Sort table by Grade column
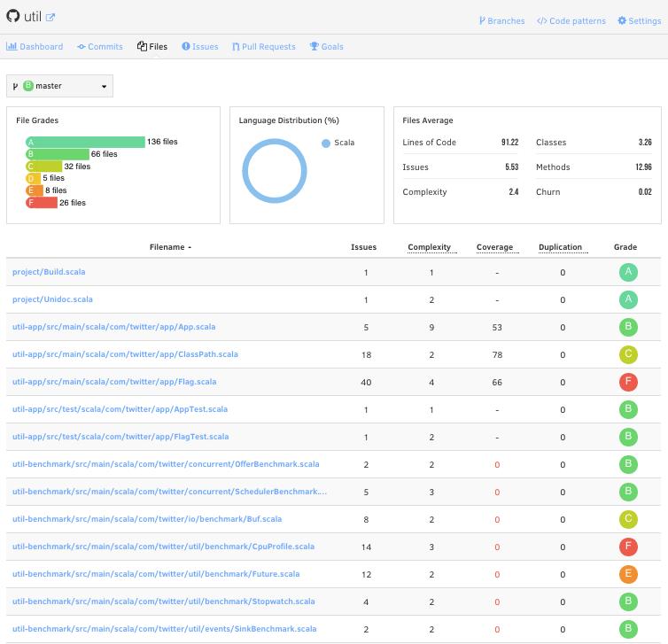668x644 pixels. (x=625, y=247)
